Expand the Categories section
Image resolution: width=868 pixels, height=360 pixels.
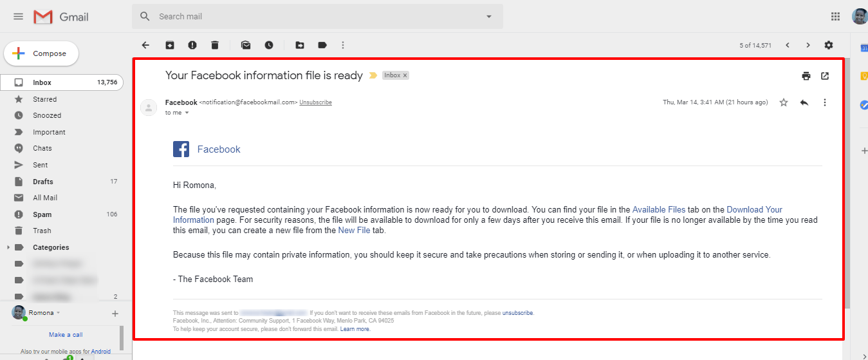click(x=8, y=247)
